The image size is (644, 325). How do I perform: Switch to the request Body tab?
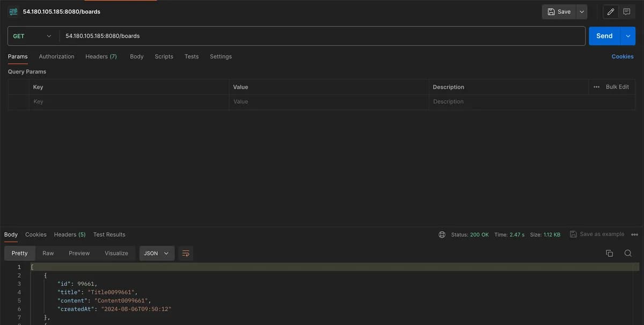tap(137, 56)
